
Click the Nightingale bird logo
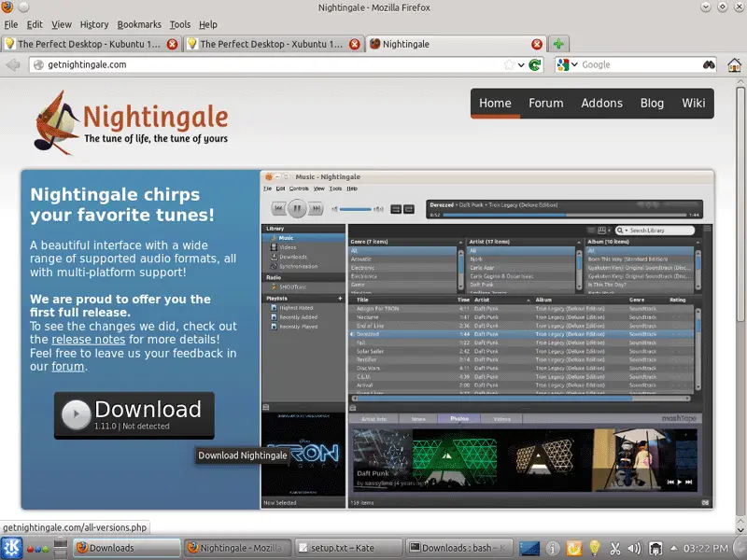point(56,123)
